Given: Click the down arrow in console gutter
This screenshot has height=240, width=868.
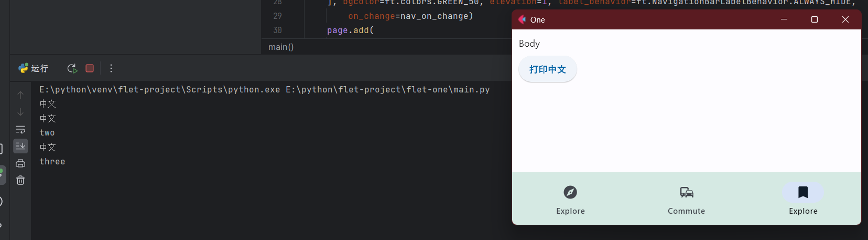Looking at the screenshot, I should click(20, 112).
